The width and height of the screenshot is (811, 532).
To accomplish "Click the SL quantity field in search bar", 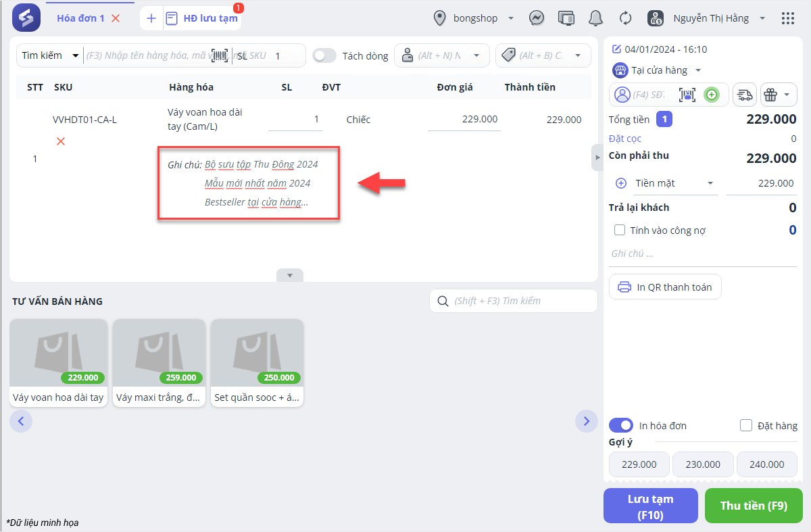I will [277, 55].
